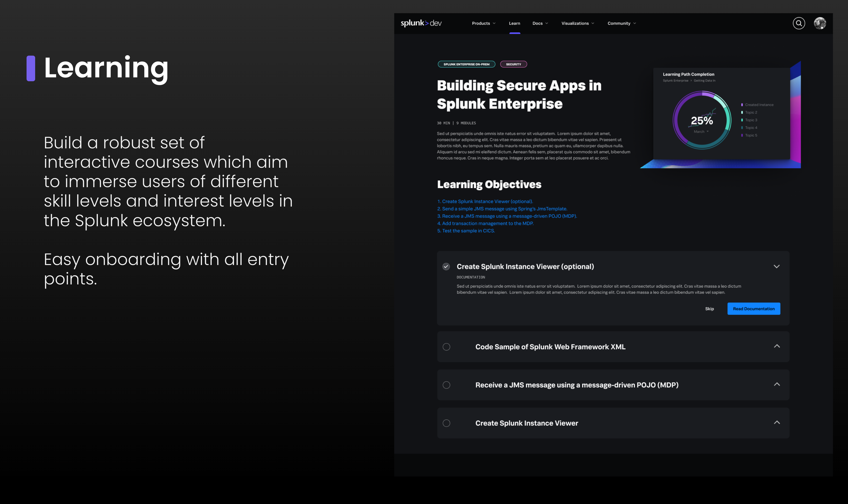Open the user profile avatar

click(x=820, y=23)
